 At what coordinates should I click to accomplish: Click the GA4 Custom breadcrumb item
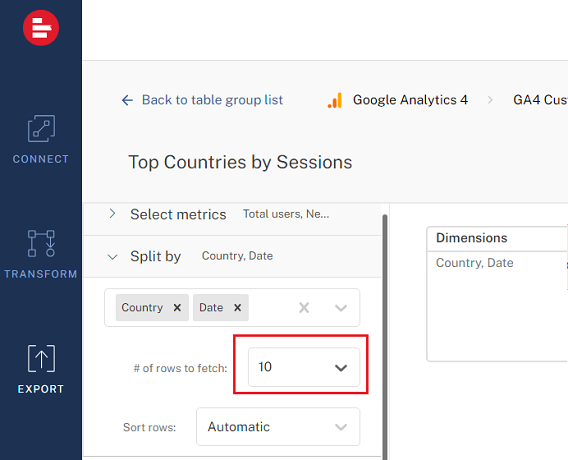click(540, 100)
